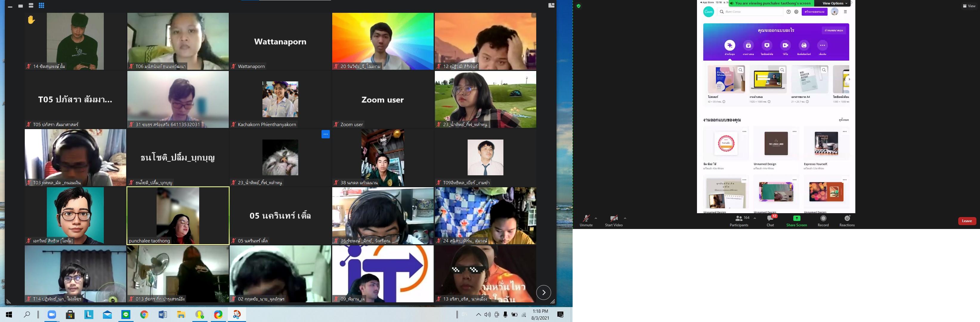Screen dimensions: 980x322
Task: Open Windows Start menu
Action: pos(9,315)
